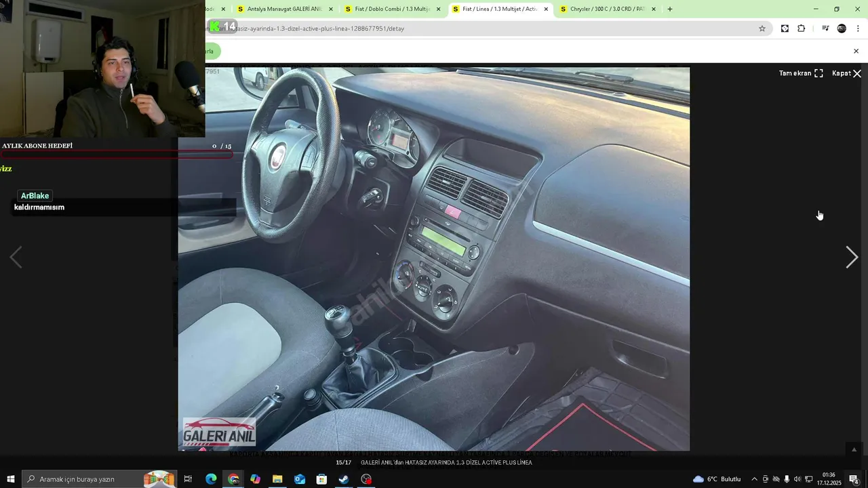Close the photo gallery with Kapat
The image size is (868, 488).
(x=846, y=73)
